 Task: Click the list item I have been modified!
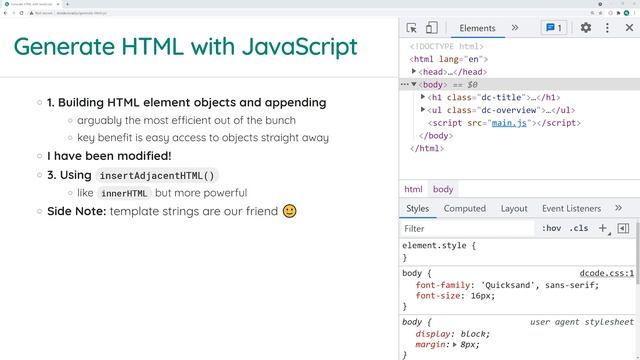109,156
